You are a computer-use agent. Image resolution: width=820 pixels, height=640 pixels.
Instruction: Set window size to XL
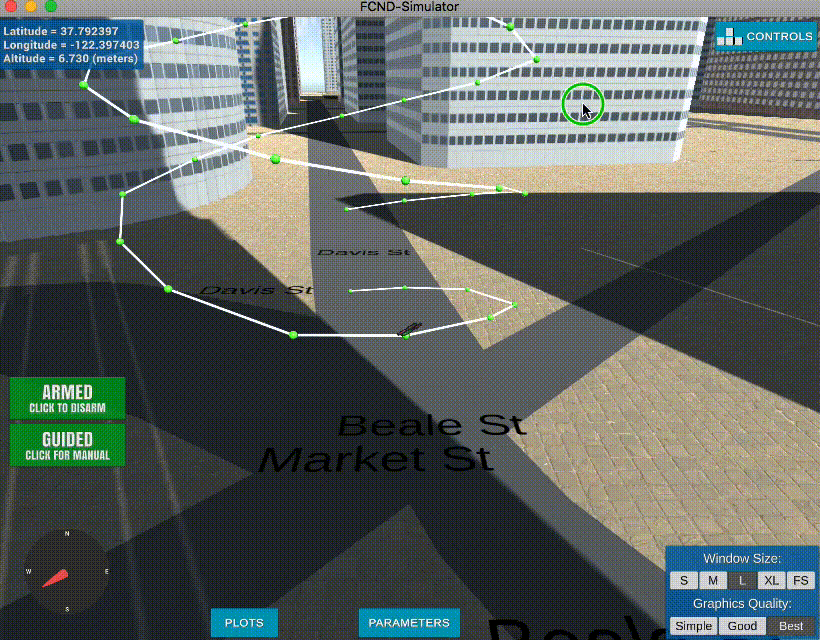[x=771, y=580]
